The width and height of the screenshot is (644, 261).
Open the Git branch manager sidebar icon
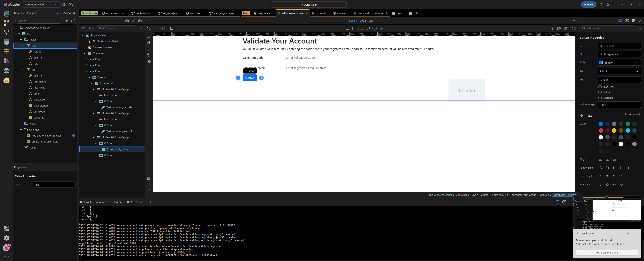coord(7,23)
